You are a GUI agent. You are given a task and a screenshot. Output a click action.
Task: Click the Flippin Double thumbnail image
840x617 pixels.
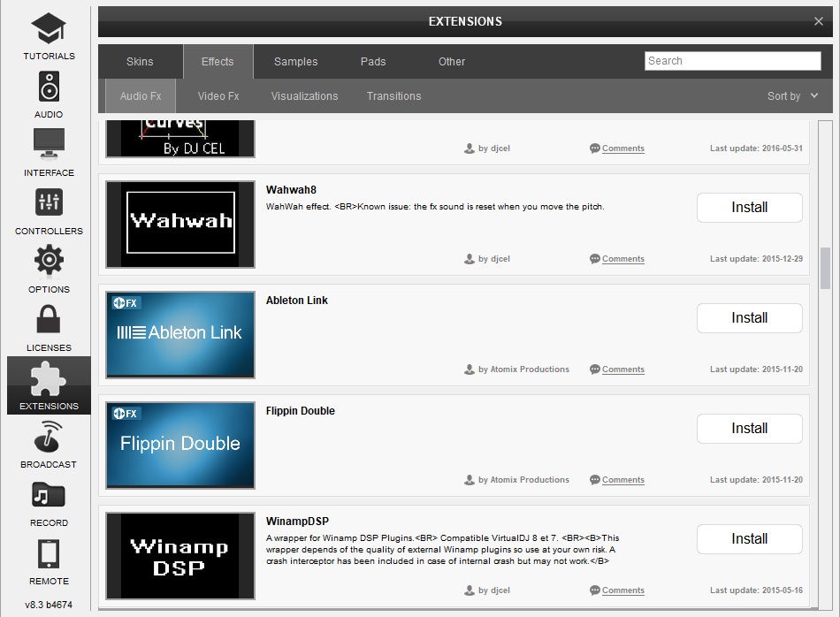[x=180, y=446]
